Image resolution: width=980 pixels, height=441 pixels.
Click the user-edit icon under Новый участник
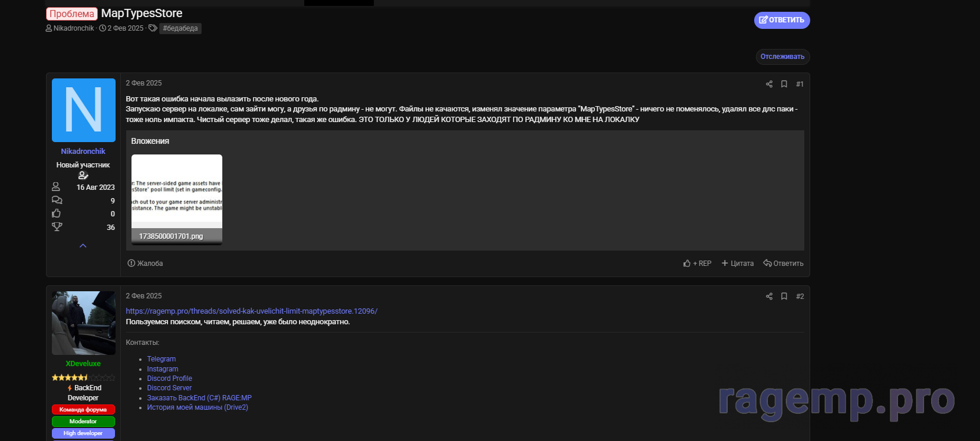coord(83,175)
